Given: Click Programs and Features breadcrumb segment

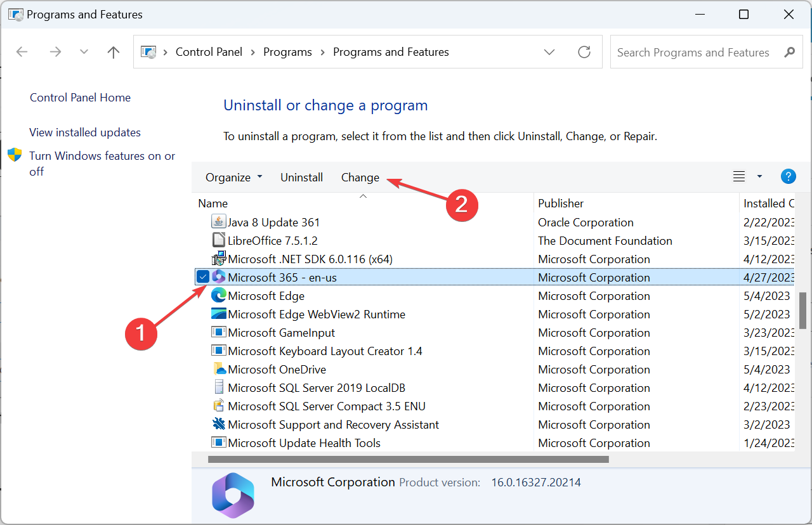Looking at the screenshot, I should tap(391, 52).
